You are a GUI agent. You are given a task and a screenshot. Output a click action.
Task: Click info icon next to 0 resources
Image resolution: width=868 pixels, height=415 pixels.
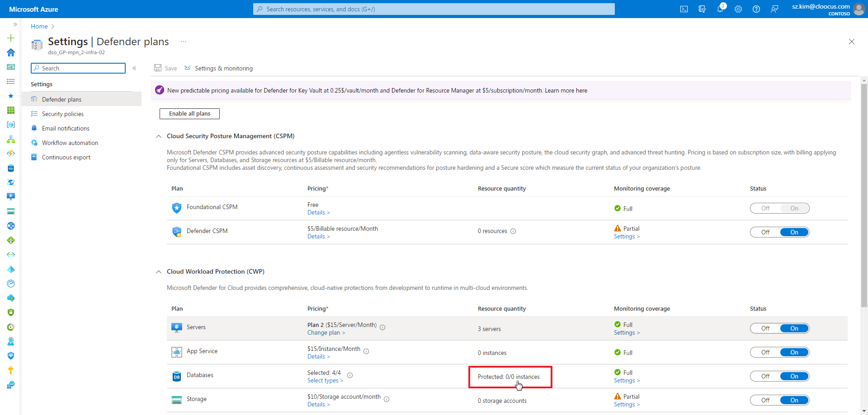[513, 231]
